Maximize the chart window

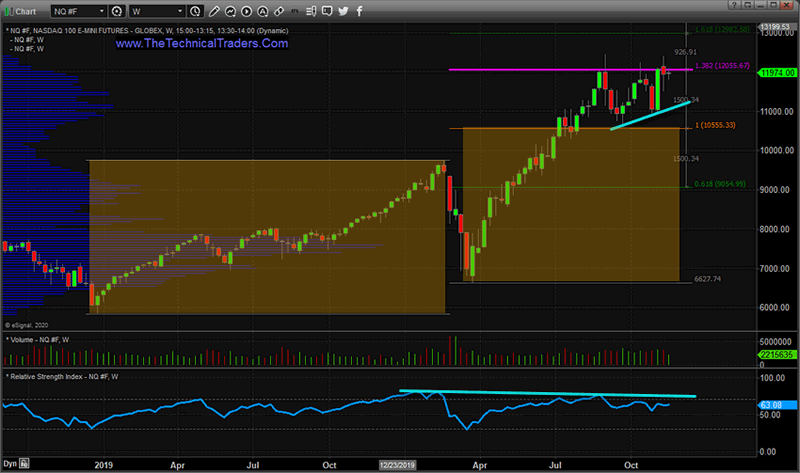click(773, 5)
